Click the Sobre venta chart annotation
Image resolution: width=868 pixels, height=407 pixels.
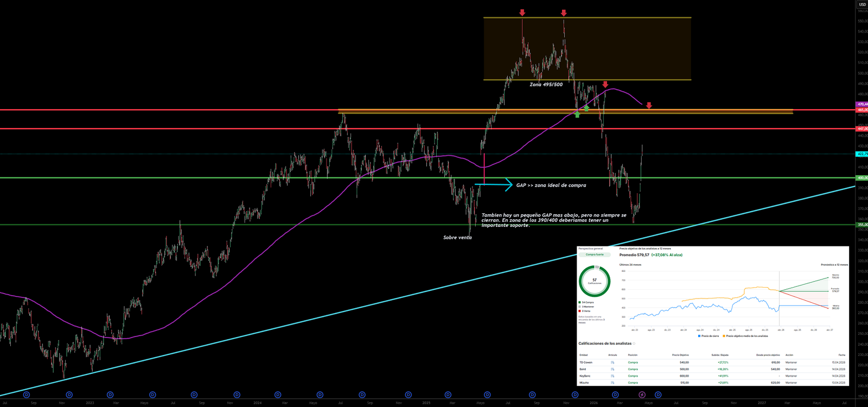[x=457, y=238]
